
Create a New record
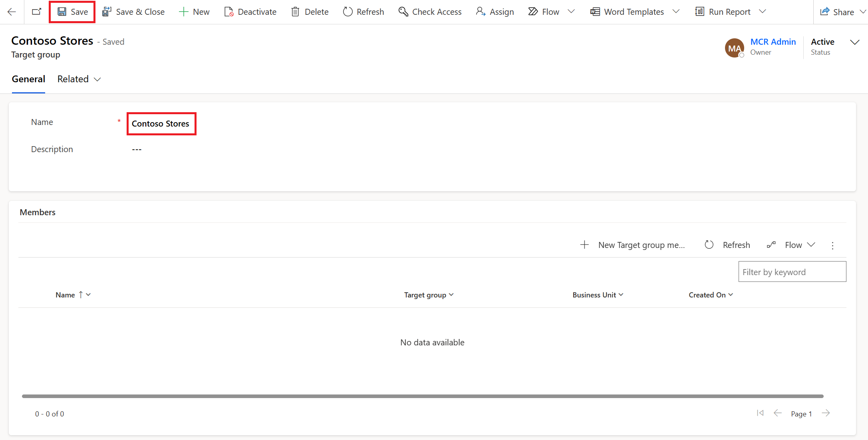[194, 12]
